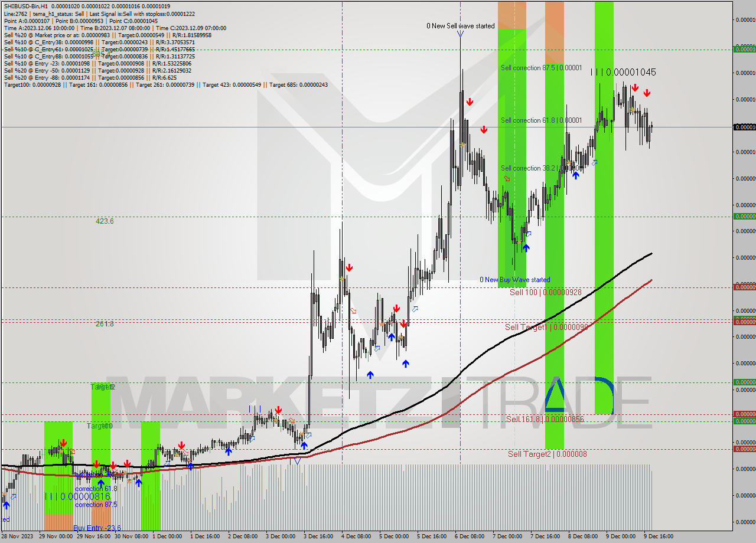Click the '0 New Buy Wave started' label

[x=514, y=280]
